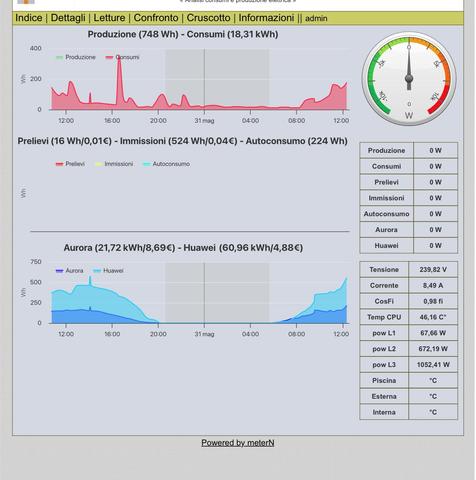
Task: Click the Autoconsumo row label in table
Action: tap(386, 214)
